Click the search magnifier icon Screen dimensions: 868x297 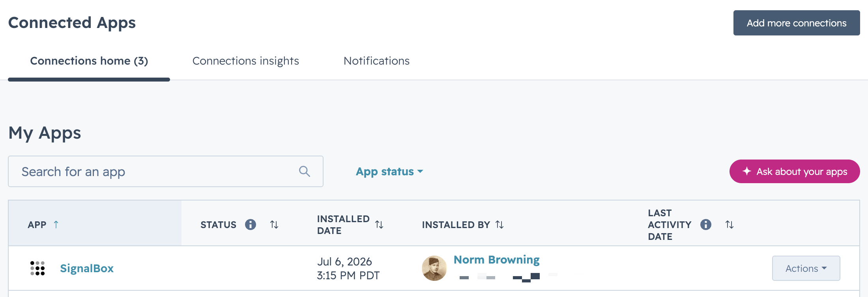point(304,171)
